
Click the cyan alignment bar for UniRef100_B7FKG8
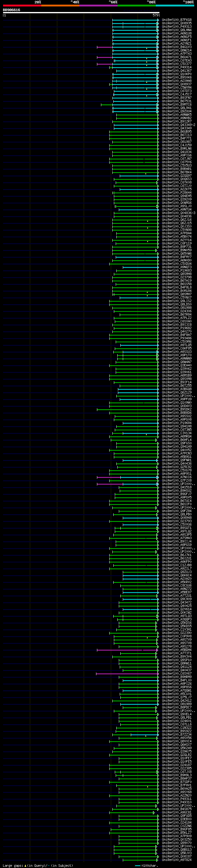tap(135, 20)
